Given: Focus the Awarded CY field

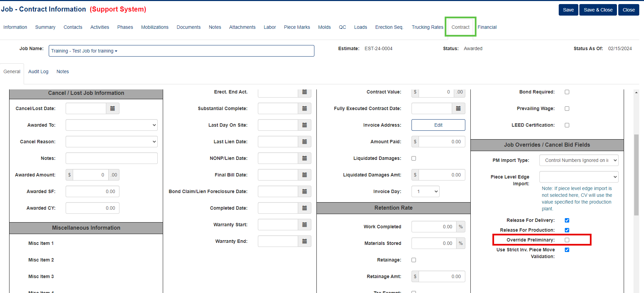Looking at the screenshot, I should point(92,208).
